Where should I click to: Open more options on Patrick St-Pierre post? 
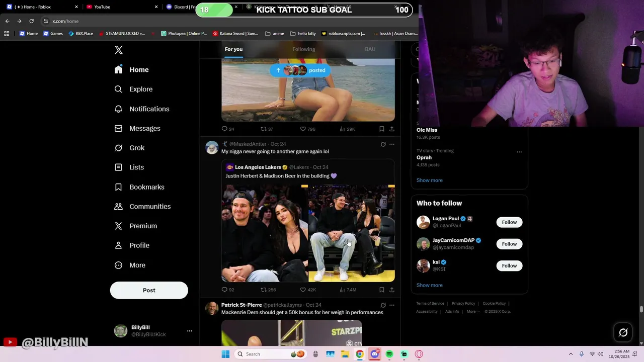(x=392, y=305)
